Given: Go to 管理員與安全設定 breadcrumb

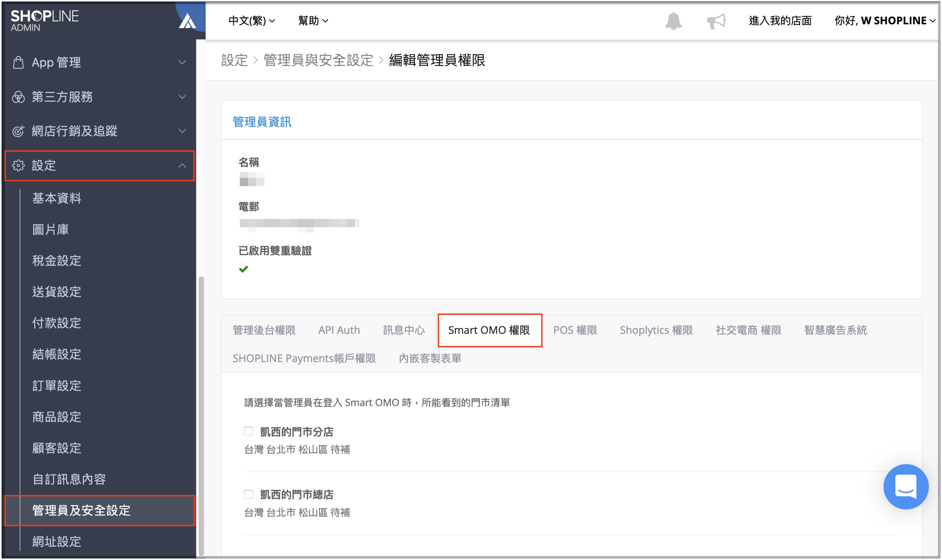Looking at the screenshot, I should [x=318, y=60].
